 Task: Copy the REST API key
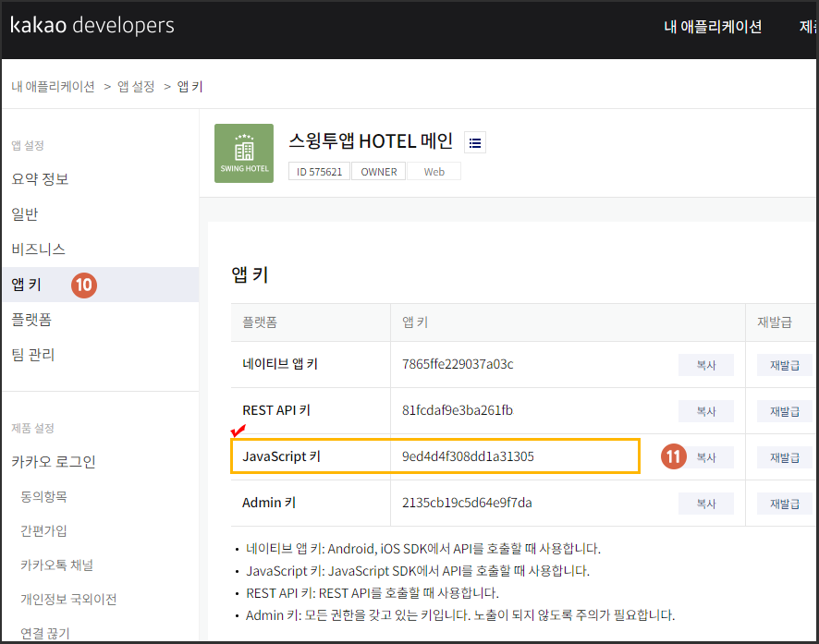click(705, 411)
